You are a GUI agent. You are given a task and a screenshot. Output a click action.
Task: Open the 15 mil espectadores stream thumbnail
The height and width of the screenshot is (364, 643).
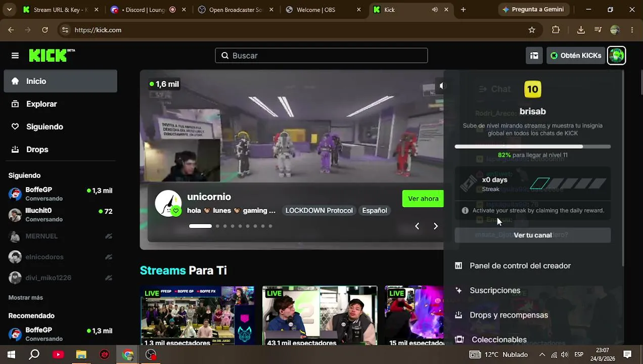point(414,316)
